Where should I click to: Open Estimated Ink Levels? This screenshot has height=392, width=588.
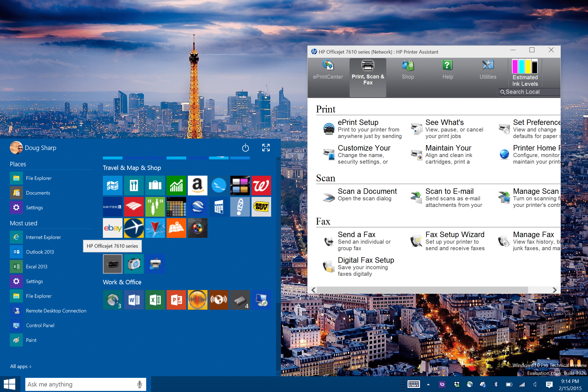click(x=525, y=73)
